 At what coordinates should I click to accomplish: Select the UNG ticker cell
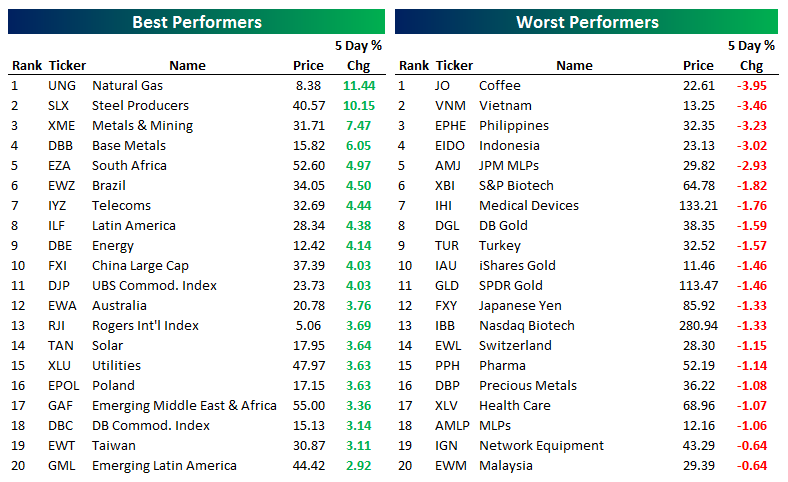point(61,86)
